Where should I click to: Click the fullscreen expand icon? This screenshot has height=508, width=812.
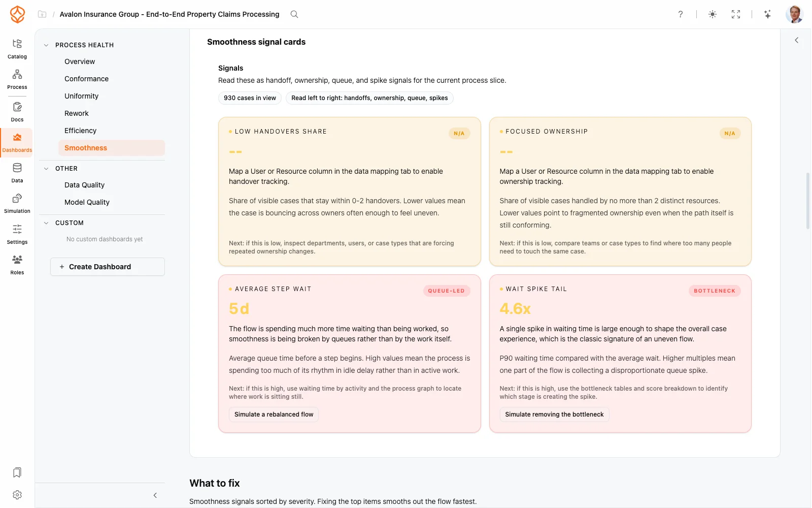point(736,14)
